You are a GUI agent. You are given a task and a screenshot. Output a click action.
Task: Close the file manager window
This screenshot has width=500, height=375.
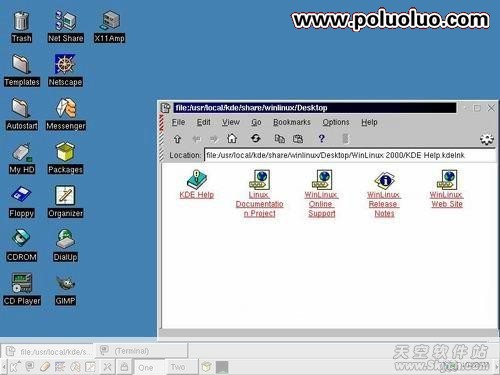coord(491,108)
